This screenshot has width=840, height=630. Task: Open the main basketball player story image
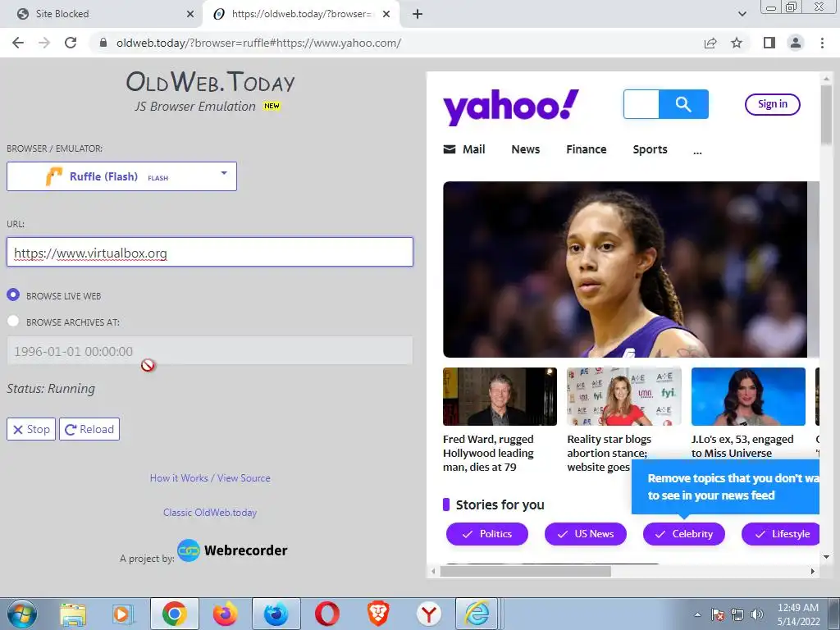[624, 269]
